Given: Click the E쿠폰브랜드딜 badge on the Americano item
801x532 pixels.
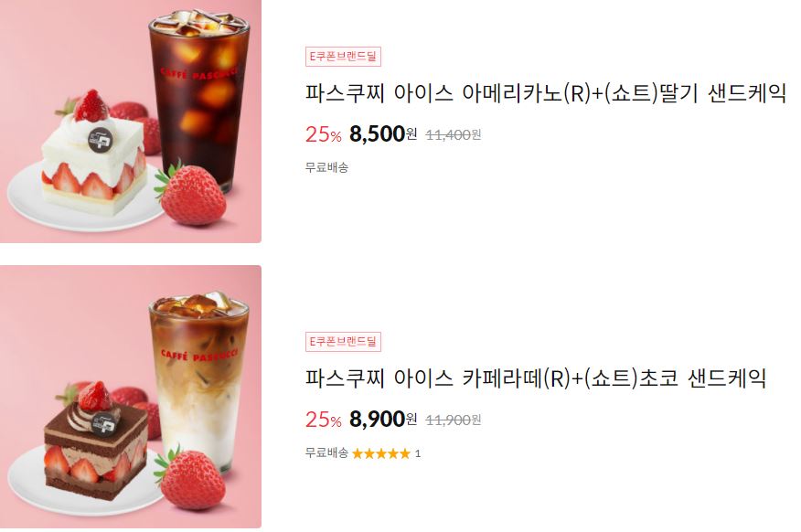Looking at the screenshot, I should pyautogui.click(x=343, y=56).
